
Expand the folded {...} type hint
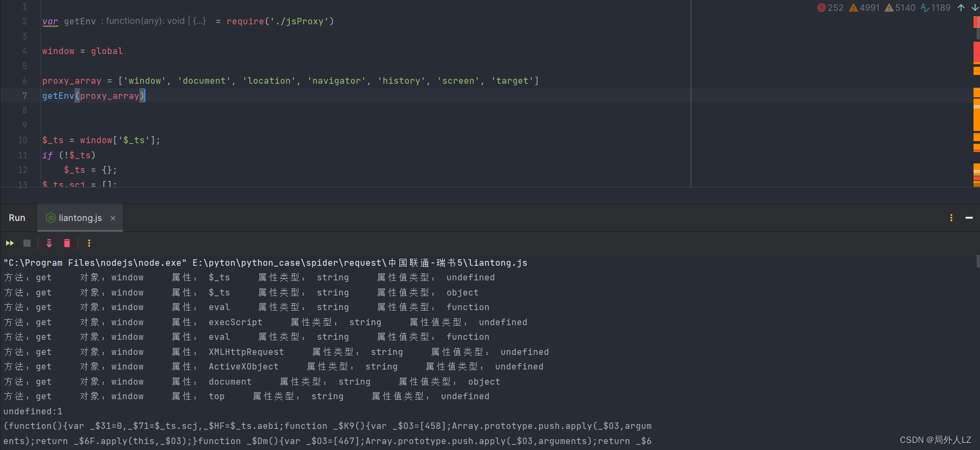(x=199, y=21)
